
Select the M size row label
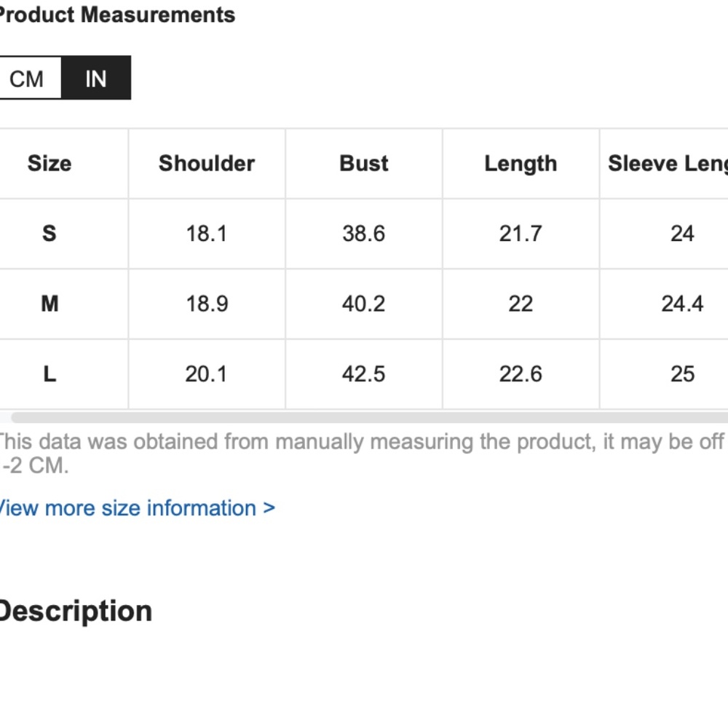click(x=50, y=304)
